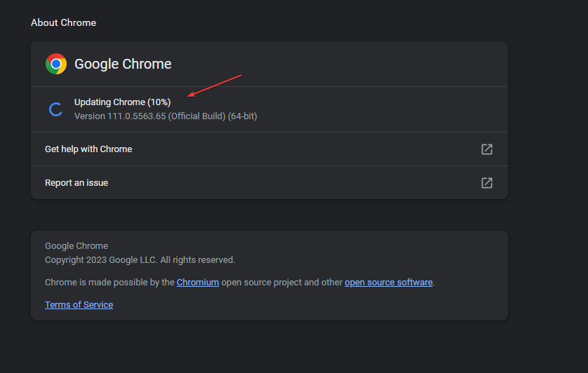This screenshot has width=588, height=373.
Task: Click the 'open source project and other' text
Action: 282,283
